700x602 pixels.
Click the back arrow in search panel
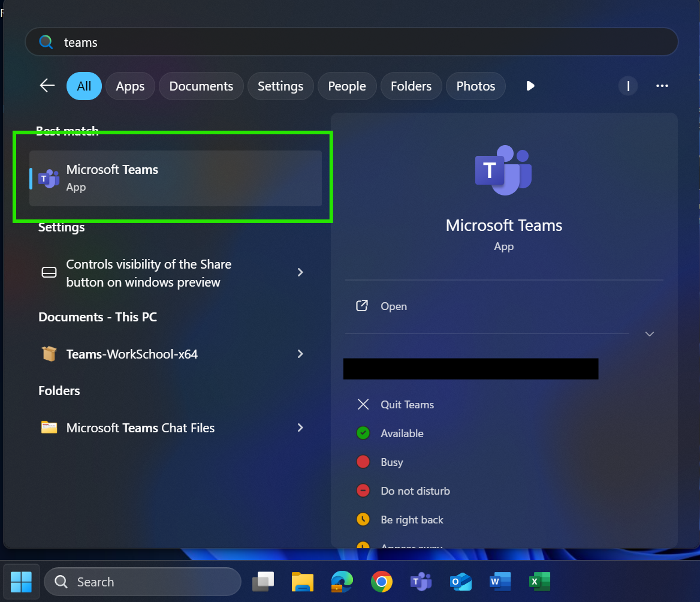(x=47, y=85)
